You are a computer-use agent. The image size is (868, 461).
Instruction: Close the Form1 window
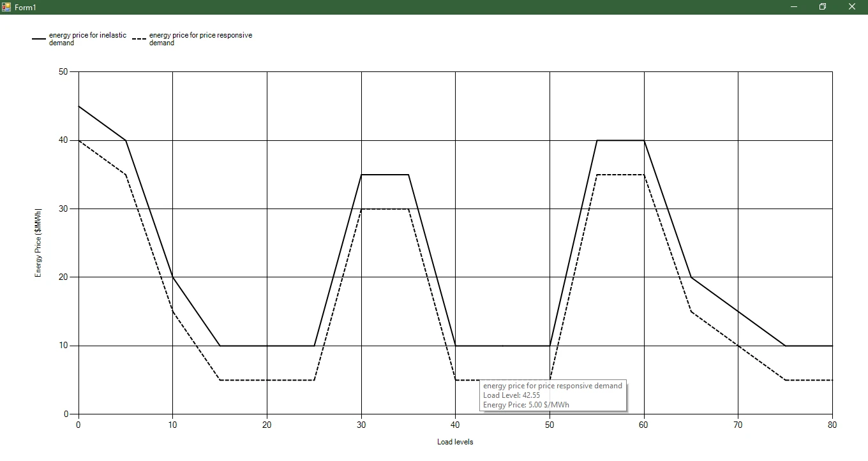tap(851, 7)
